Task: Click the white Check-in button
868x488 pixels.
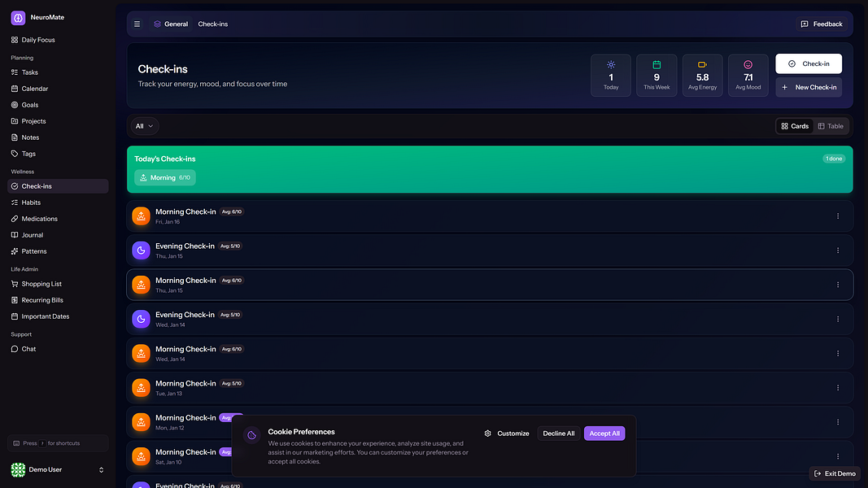Action: point(809,63)
